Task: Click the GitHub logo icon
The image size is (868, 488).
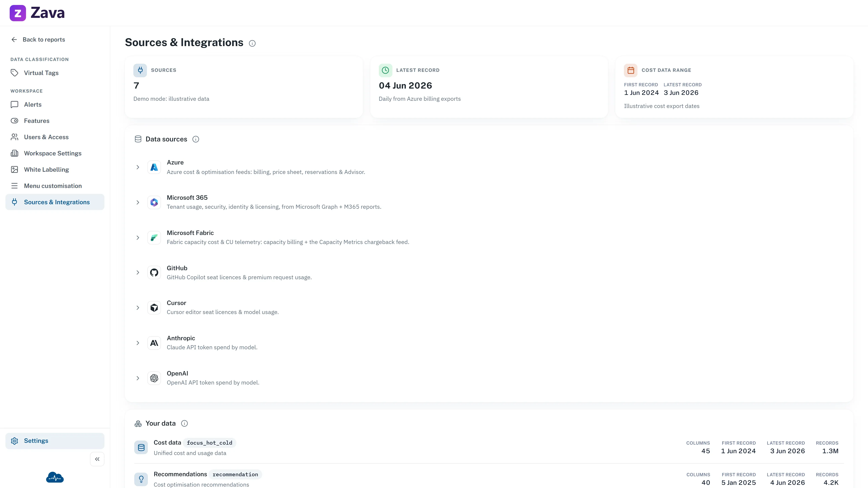Action: click(154, 273)
